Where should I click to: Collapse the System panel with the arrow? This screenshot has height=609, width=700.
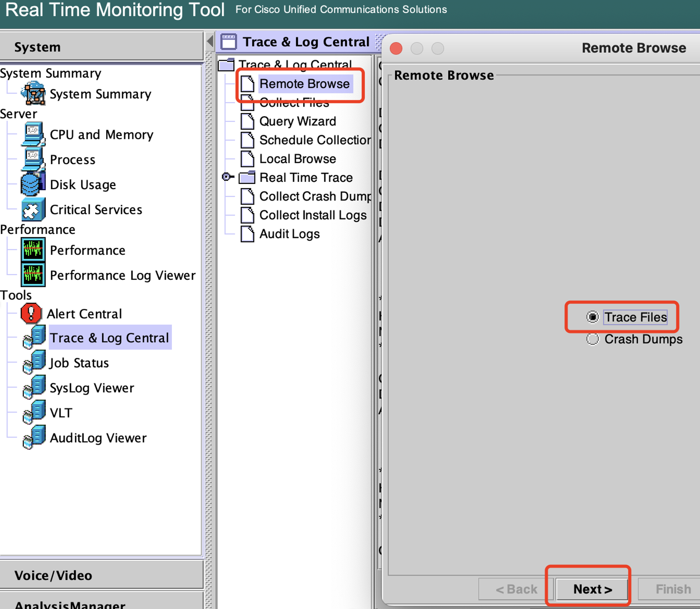point(209,41)
